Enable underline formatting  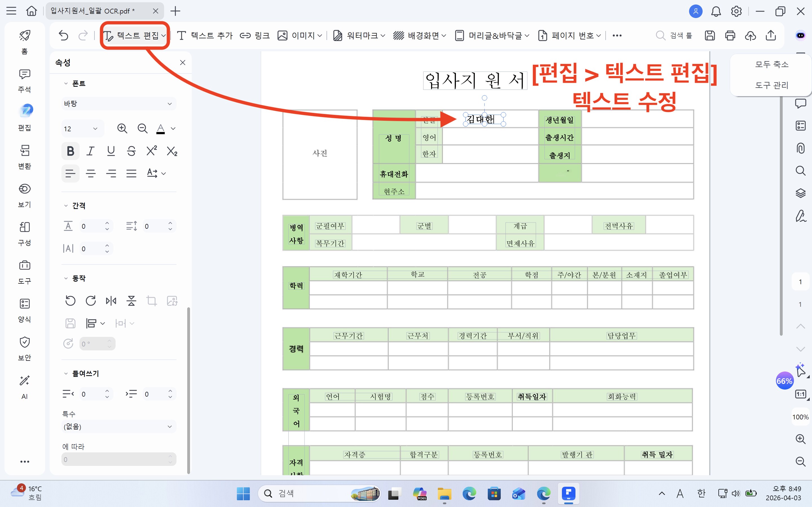[111, 151]
